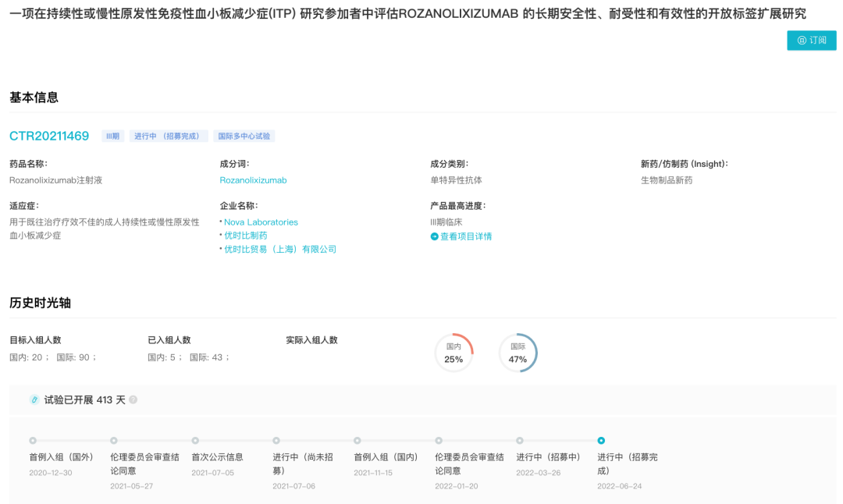Image resolution: width=843 pixels, height=504 pixels.
Task: Open the 查看项目详情 link
Action: click(x=465, y=236)
